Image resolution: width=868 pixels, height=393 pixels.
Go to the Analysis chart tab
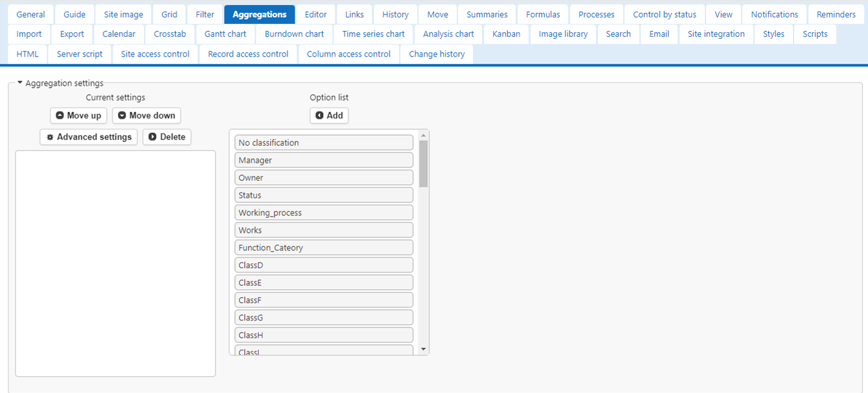[448, 34]
